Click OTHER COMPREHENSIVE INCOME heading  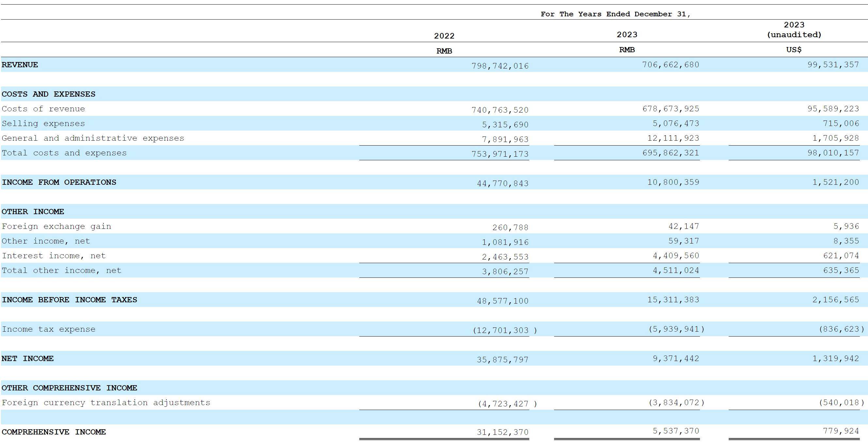pos(70,388)
